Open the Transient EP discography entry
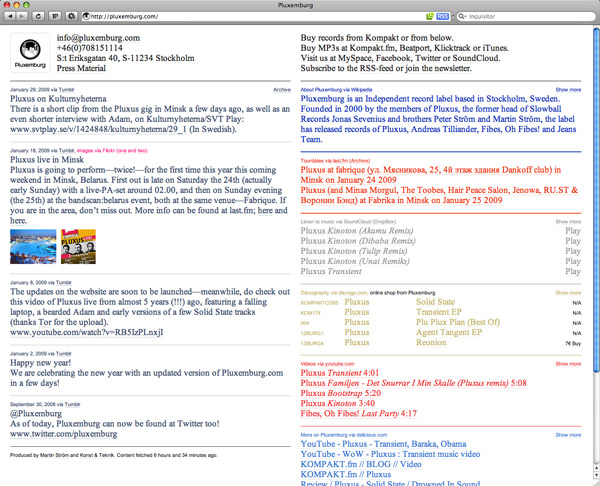Screen dimensions: 600x486 point(439,312)
